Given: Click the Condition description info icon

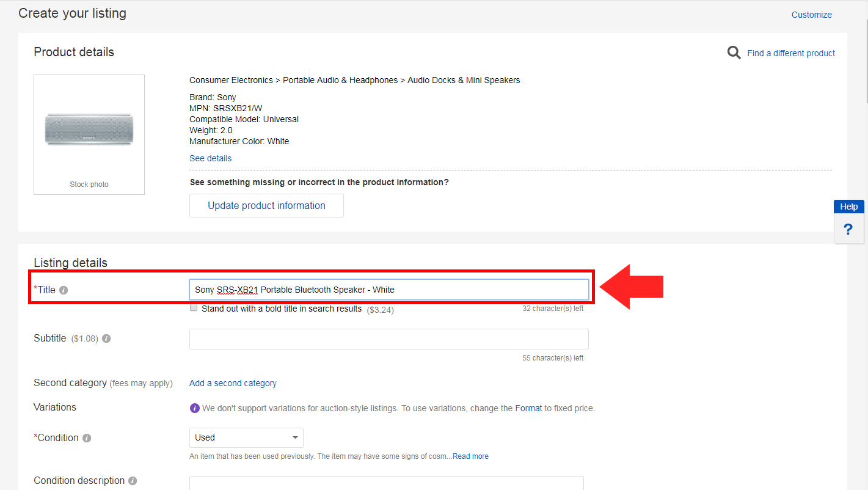Looking at the screenshot, I should pos(133,481).
